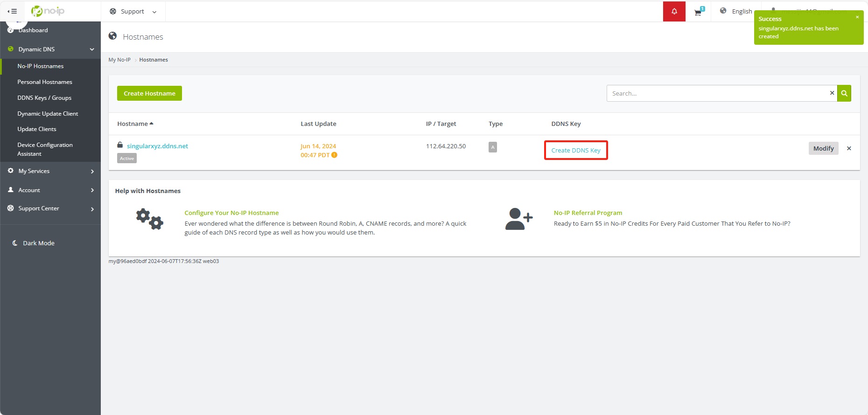Delete hostname using the X icon
This screenshot has height=415, width=868.
coord(849,148)
